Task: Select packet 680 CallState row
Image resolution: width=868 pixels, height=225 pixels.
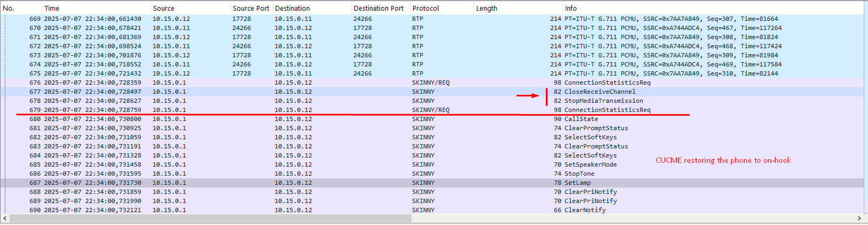Action: pos(433,119)
